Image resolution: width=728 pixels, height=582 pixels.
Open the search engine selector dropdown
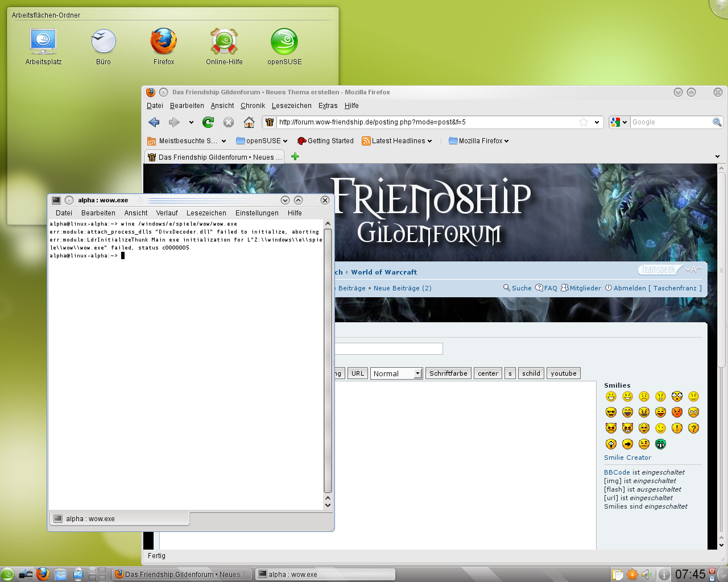coord(618,122)
